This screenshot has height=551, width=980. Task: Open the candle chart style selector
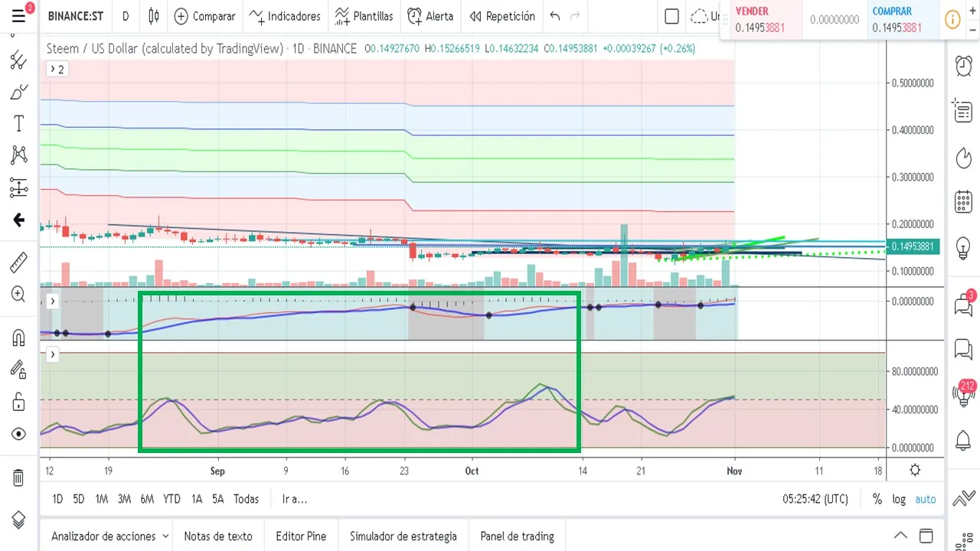(154, 16)
